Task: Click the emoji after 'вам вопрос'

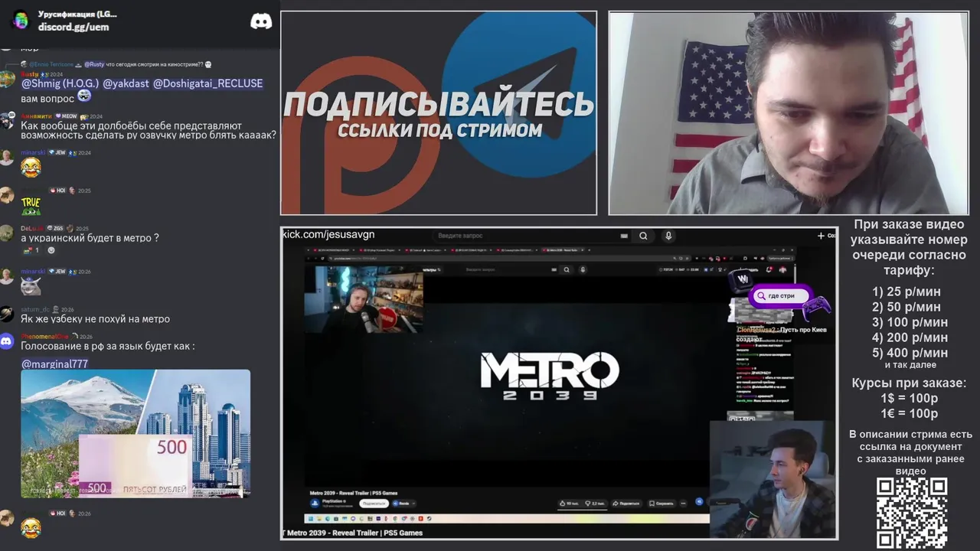Action: (x=84, y=96)
